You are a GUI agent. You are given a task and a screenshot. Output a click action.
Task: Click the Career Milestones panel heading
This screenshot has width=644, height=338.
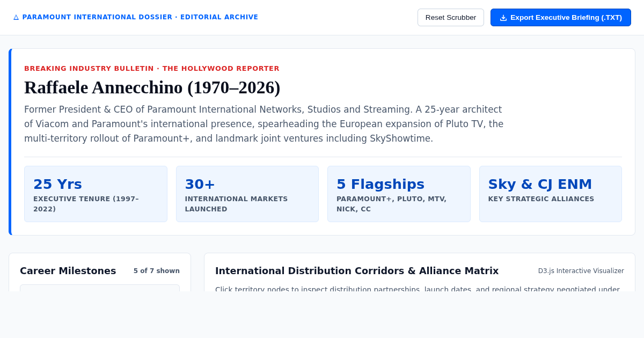(x=68, y=271)
